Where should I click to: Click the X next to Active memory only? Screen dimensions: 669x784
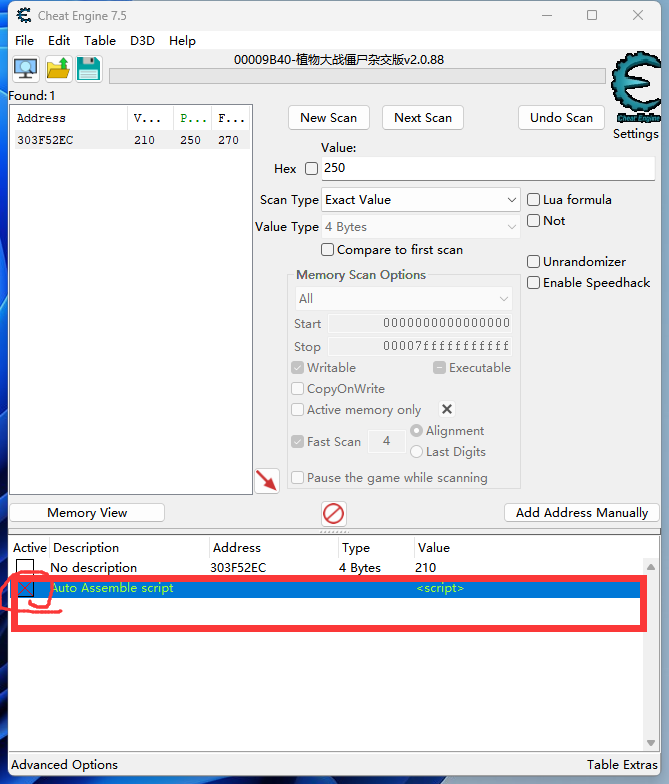pyautogui.click(x=447, y=409)
